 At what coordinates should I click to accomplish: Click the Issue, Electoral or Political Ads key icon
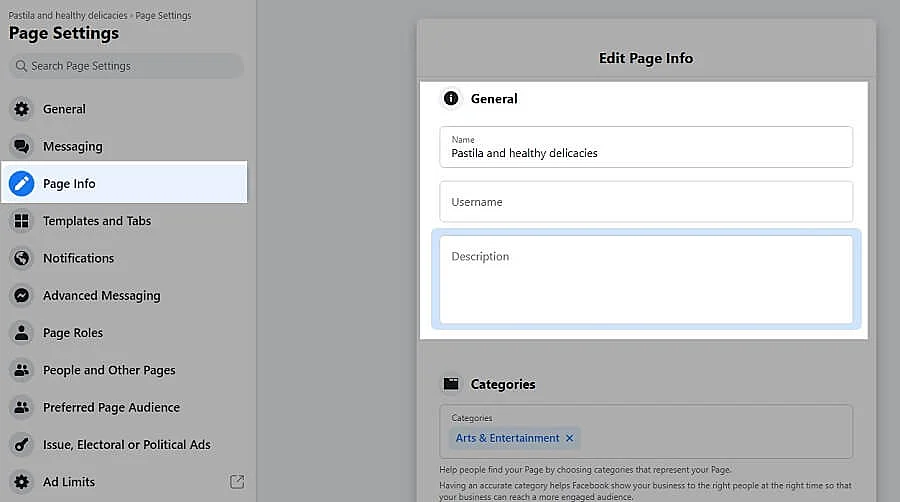coord(22,445)
